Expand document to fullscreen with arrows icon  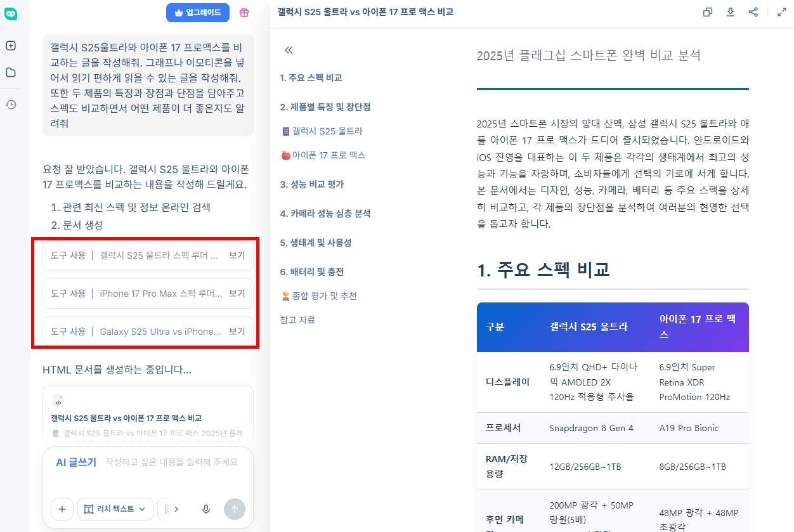(x=782, y=12)
